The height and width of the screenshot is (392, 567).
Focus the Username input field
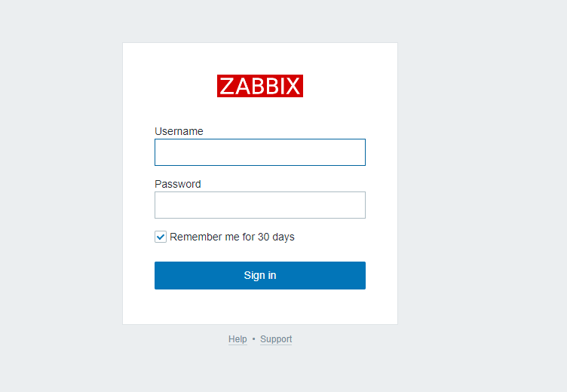(x=260, y=152)
